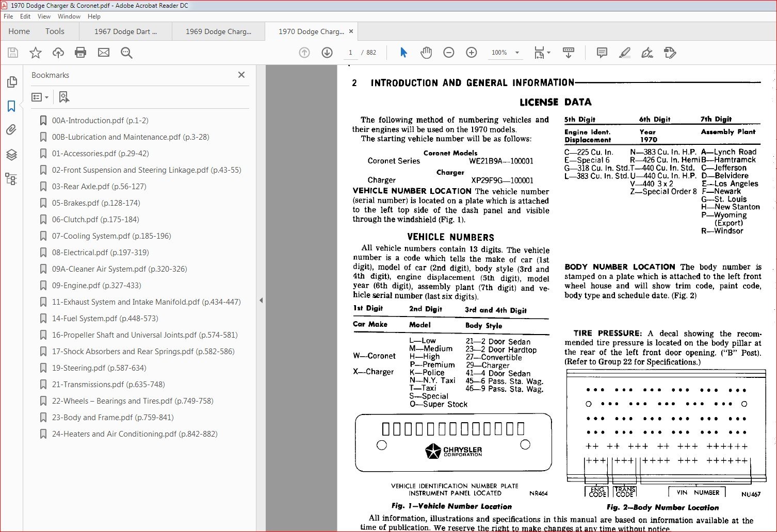This screenshot has height=532, width=777.
Task: Open bookmark 21-Transmissions.pdf
Action: coord(108,385)
